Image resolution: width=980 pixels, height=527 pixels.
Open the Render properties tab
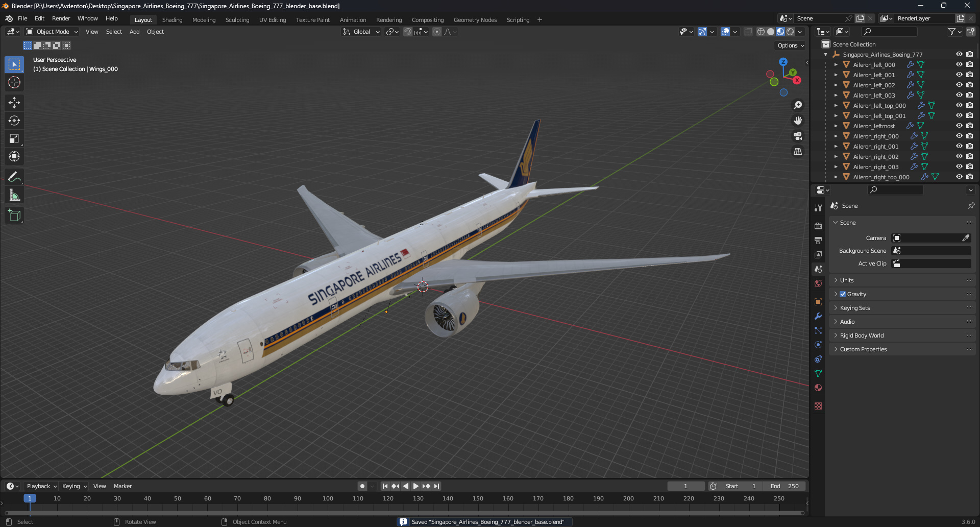818,226
